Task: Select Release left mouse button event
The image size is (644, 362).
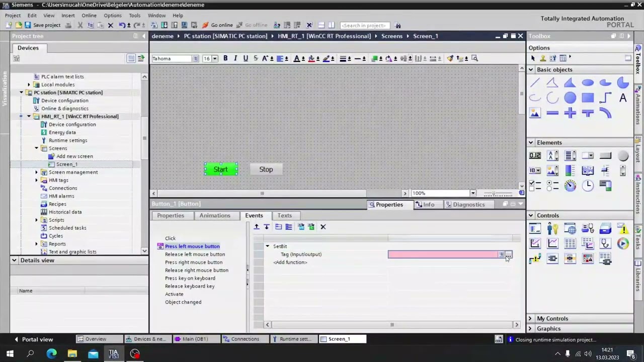Action: (x=195, y=254)
